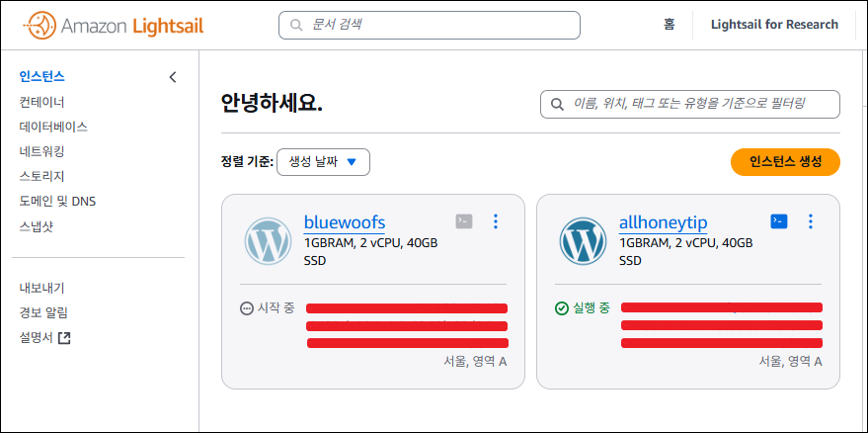The height and width of the screenshot is (433, 868).
Task: Click the Amazon Lightsail logo
Action: pyautogui.click(x=113, y=26)
